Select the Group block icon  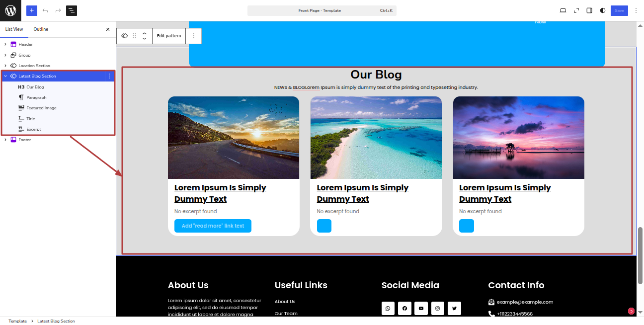(13, 55)
